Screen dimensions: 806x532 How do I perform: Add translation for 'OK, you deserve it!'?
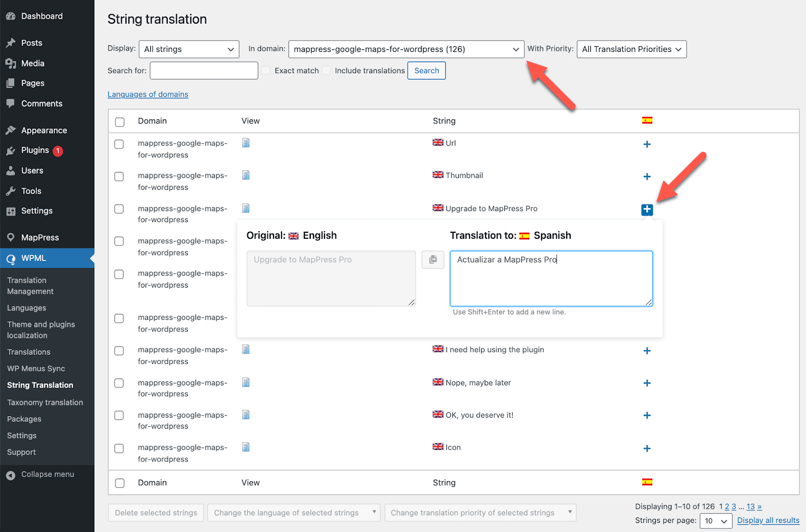(647, 416)
